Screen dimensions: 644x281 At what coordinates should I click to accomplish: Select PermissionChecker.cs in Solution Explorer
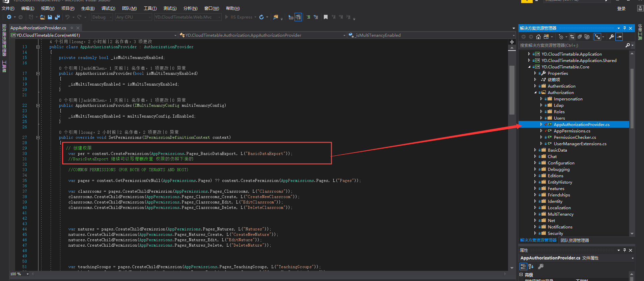[575, 137]
